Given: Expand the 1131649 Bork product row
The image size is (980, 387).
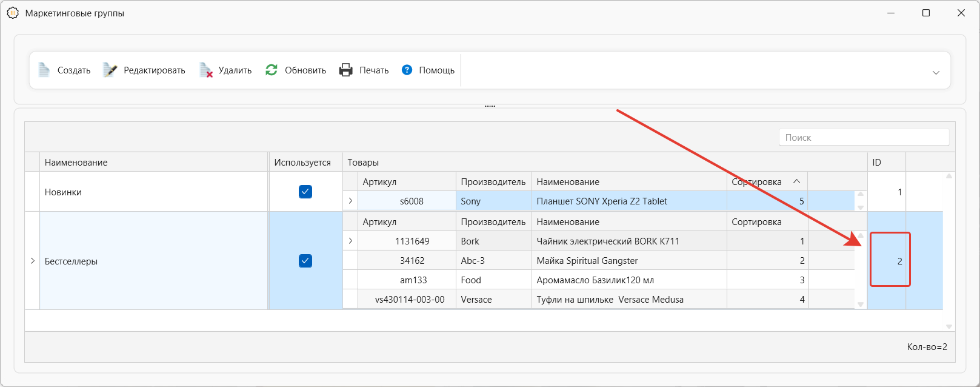Looking at the screenshot, I should point(350,241).
